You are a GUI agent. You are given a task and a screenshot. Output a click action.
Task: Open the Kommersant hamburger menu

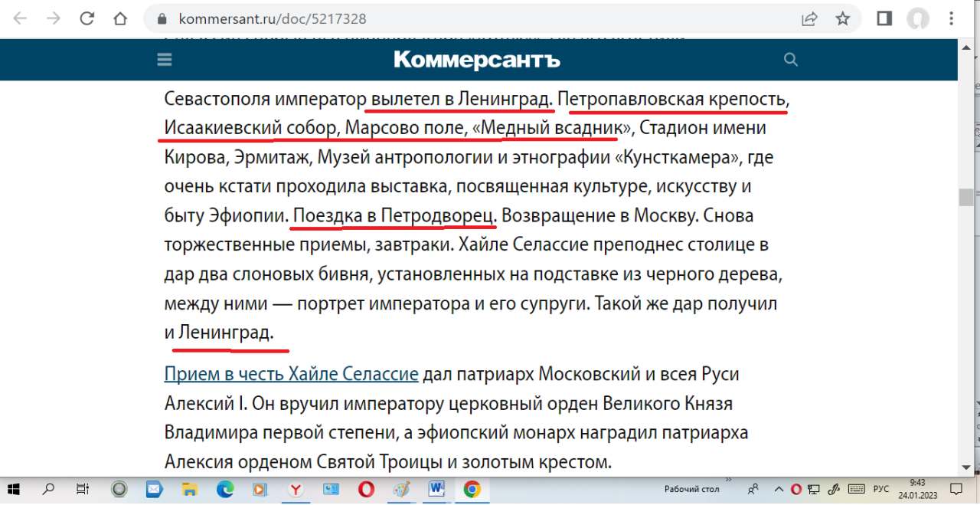coord(164,60)
